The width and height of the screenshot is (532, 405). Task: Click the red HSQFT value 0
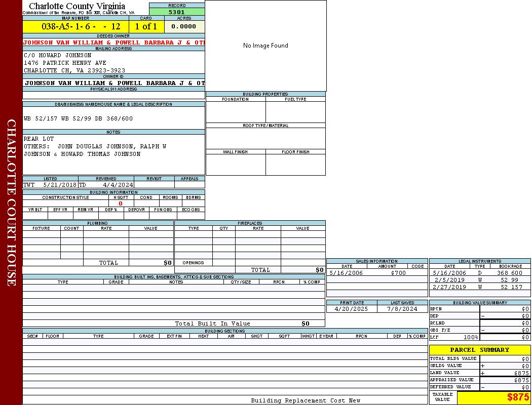tap(121, 204)
